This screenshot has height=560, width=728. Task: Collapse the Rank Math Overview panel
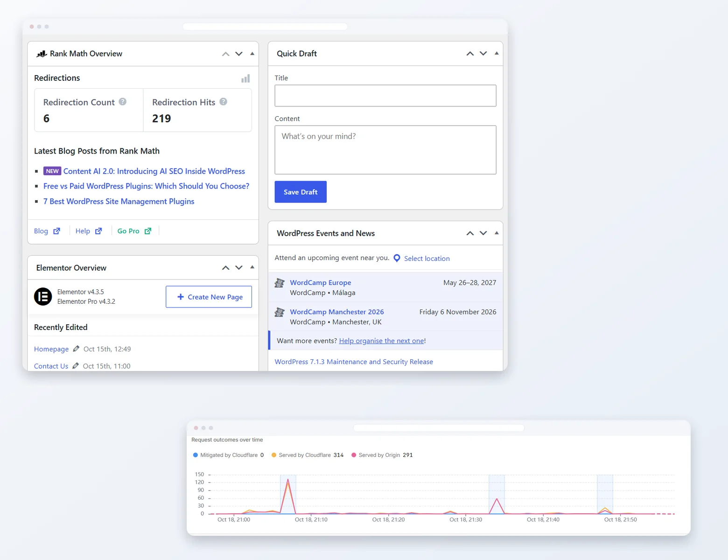click(x=252, y=54)
